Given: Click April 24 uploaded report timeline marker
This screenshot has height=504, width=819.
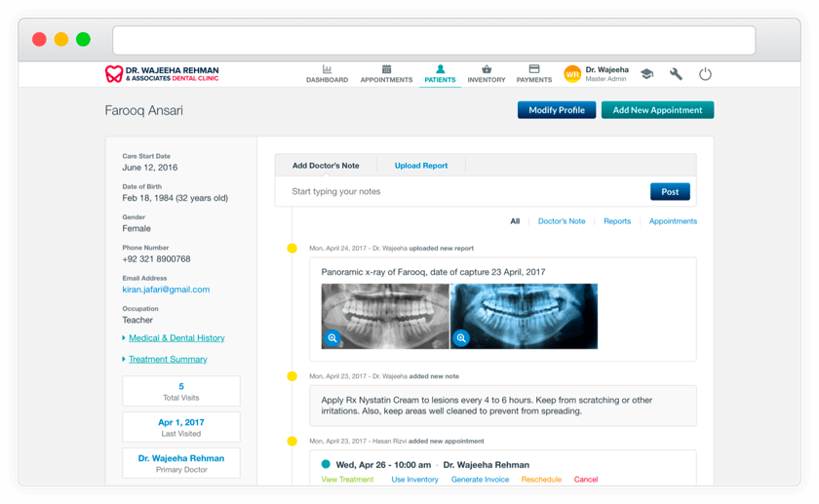Looking at the screenshot, I should (x=292, y=248).
